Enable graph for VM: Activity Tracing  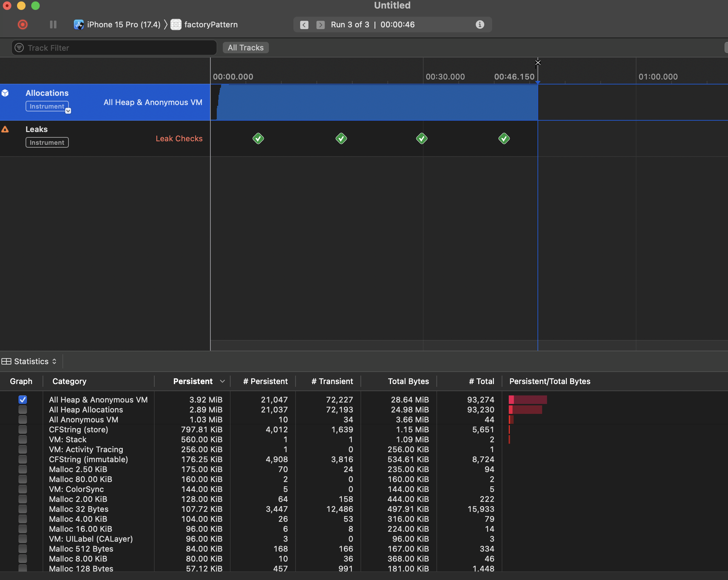[x=23, y=449]
